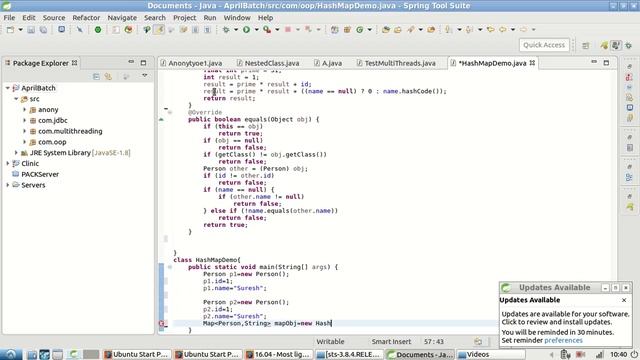
Task: Click the green Boot Dashboard toolbar icon
Action: coord(98,29)
